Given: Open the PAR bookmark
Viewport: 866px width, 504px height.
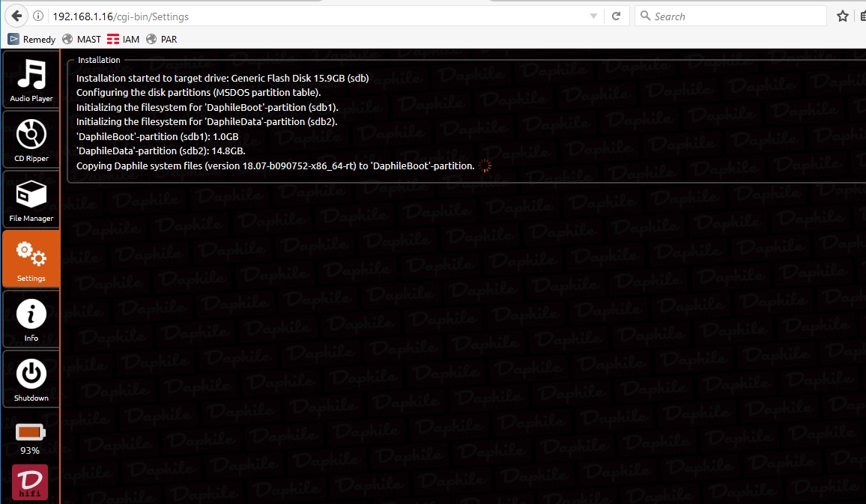Looking at the screenshot, I should [x=162, y=39].
